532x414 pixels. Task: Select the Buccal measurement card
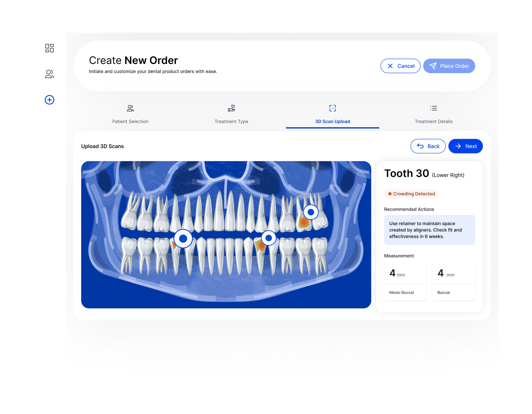click(454, 281)
